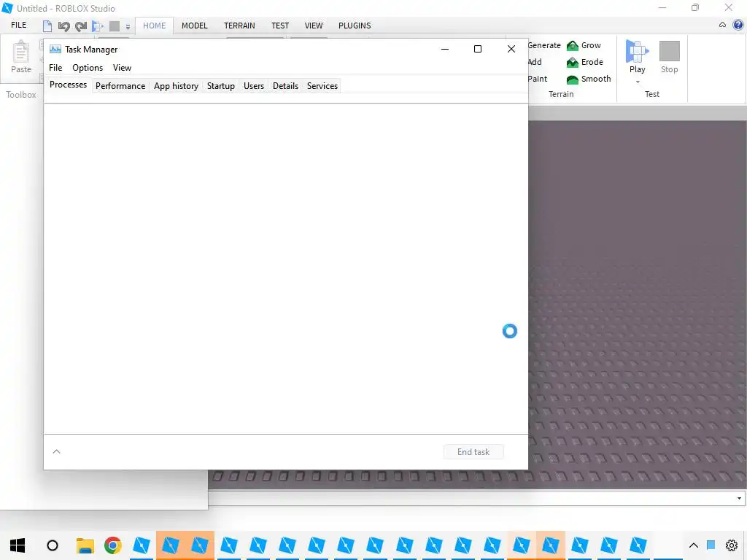Image resolution: width=747 pixels, height=560 pixels.
Task: Open Google Chrome from the taskbar
Action: click(x=113, y=545)
